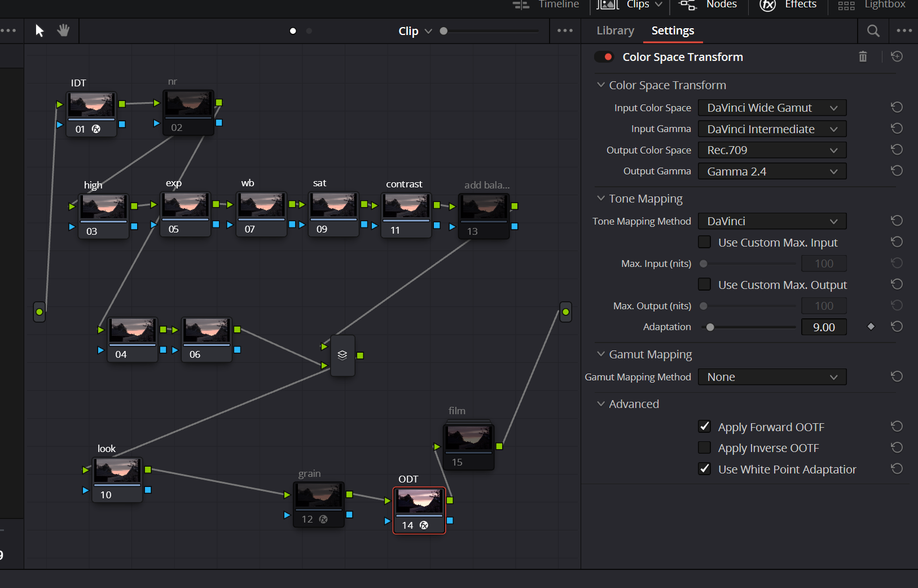
Task: Toggle Effects panel in top toolbar
Action: pyautogui.click(x=788, y=5)
